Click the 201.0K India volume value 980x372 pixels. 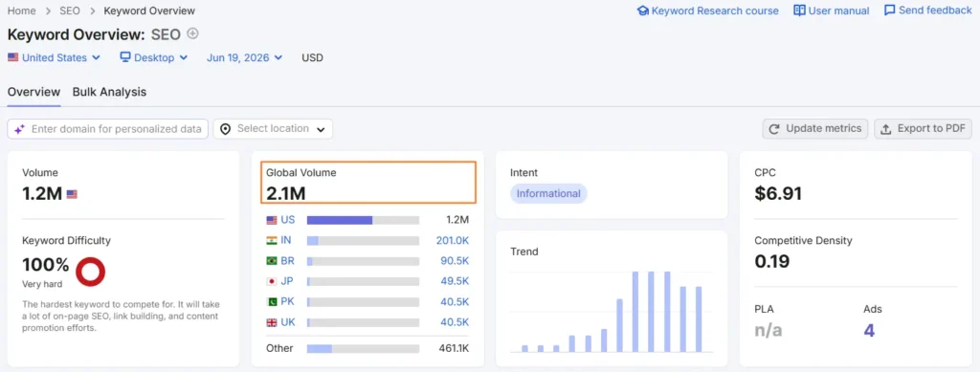(x=453, y=240)
